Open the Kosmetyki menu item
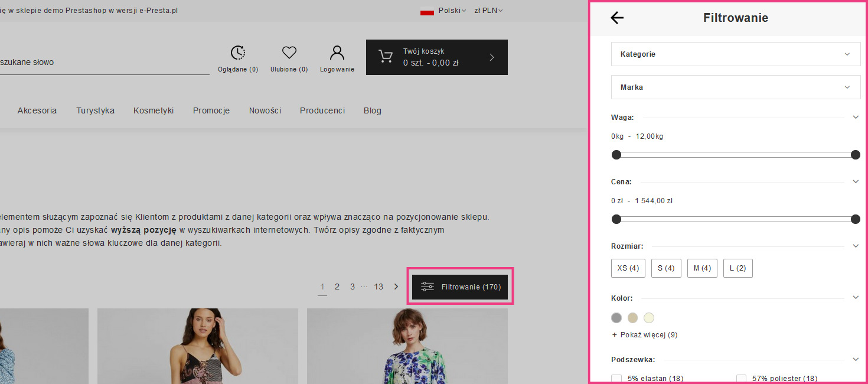 [154, 110]
